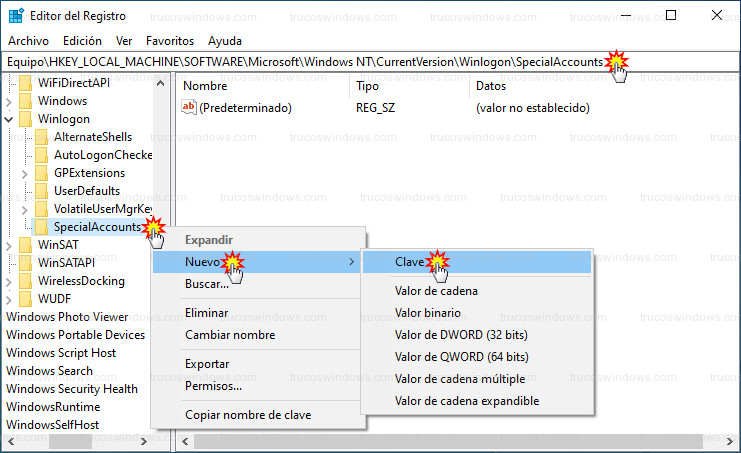The width and height of the screenshot is (741, 453).
Task: Click the GPExtensions folder icon
Action: point(42,173)
